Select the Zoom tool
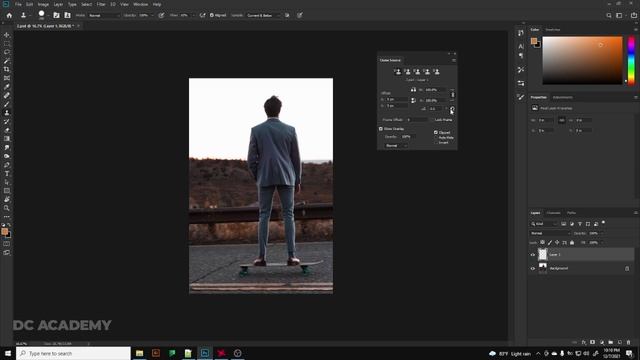This screenshot has height=360, width=640. coord(7,208)
